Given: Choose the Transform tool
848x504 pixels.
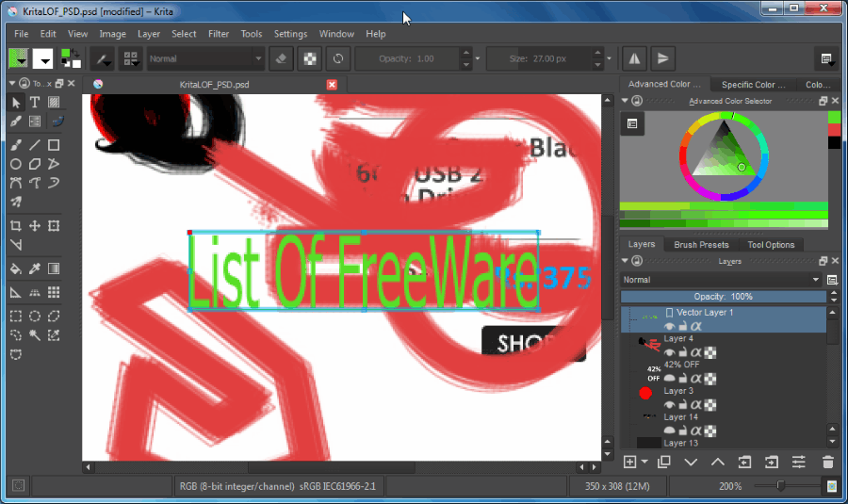Looking at the screenshot, I should (54, 225).
